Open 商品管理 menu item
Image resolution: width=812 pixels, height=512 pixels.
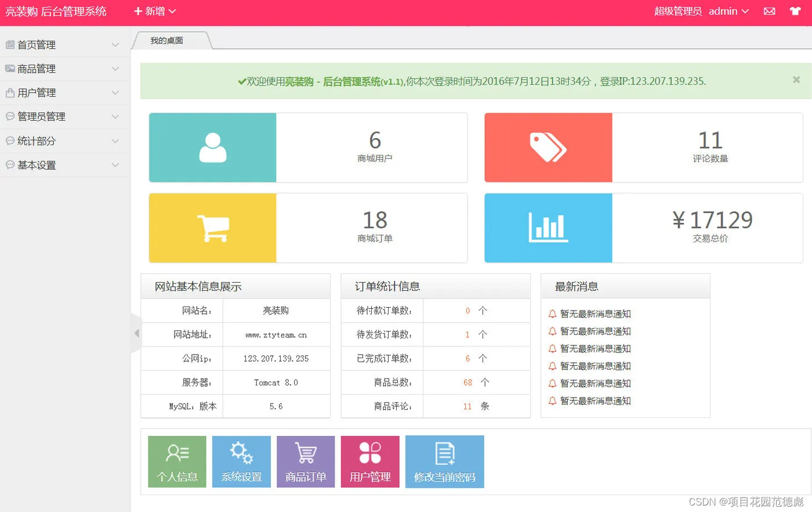coord(65,68)
